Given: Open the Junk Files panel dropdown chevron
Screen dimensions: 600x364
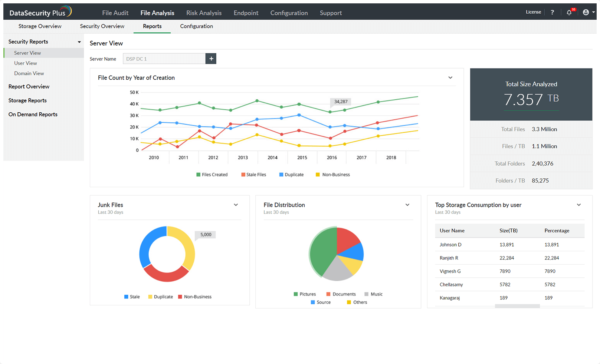Looking at the screenshot, I should tap(236, 205).
